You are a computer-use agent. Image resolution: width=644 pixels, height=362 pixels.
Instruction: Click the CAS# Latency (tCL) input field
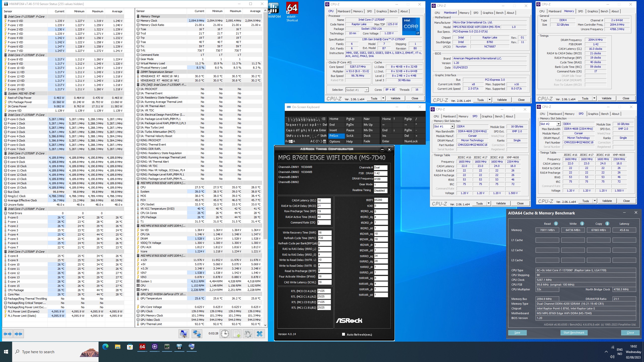[x=324, y=200]
